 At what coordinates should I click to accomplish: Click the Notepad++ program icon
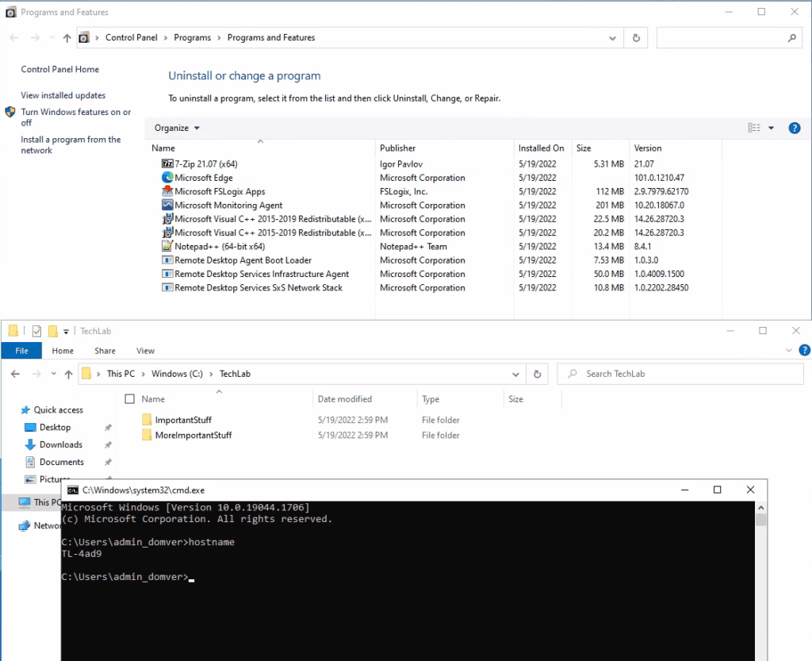click(167, 247)
